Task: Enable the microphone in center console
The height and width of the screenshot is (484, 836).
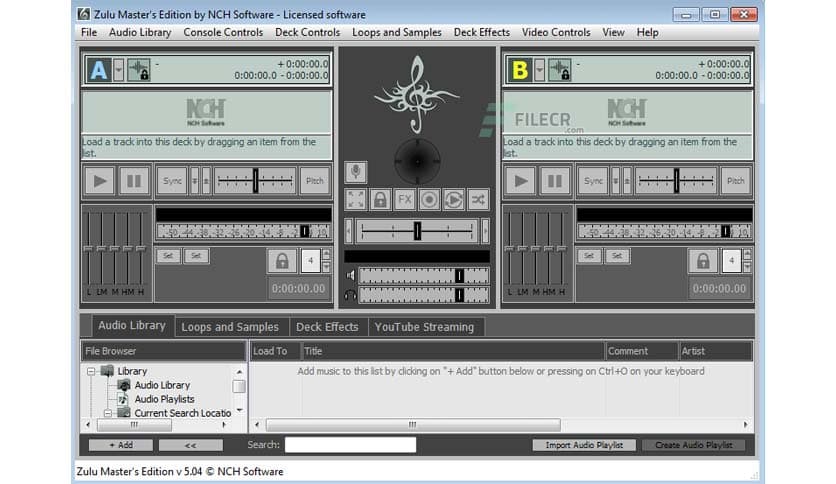Action: [356, 172]
